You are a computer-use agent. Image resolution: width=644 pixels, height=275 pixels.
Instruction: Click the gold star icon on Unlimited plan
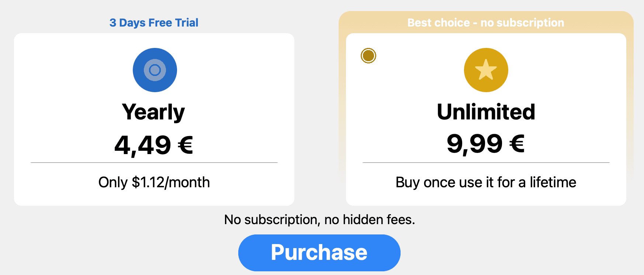(x=486, y=70)
